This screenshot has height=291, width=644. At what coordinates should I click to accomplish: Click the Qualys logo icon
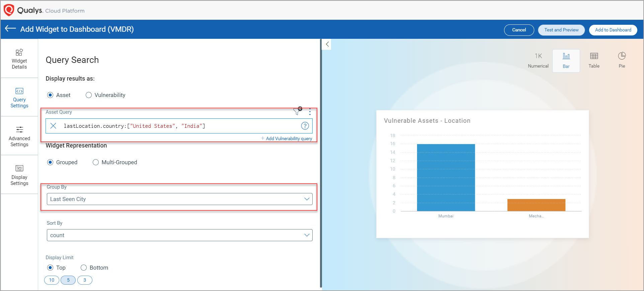9,10
